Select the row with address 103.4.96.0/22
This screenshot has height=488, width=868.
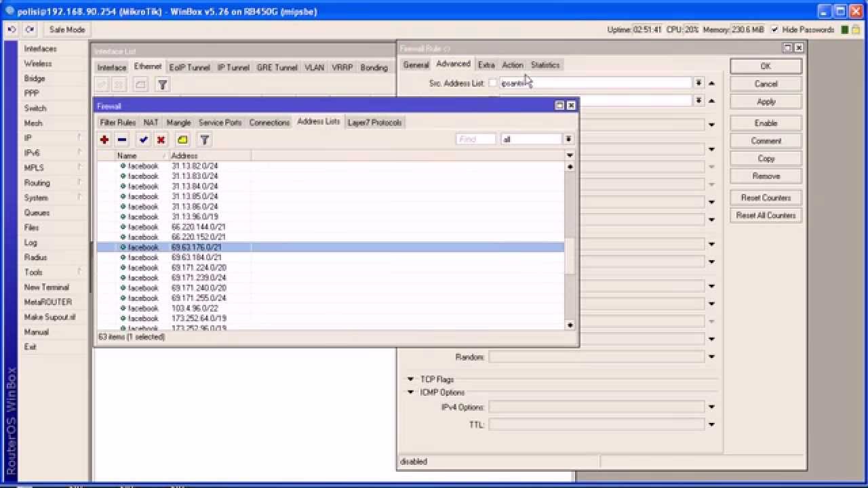(330, 308)
